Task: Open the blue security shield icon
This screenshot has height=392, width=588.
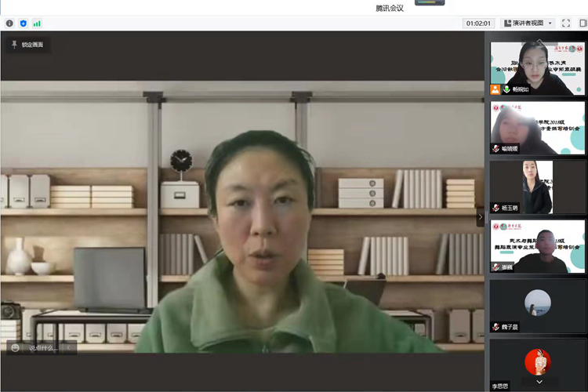Action: pos(23,24)
